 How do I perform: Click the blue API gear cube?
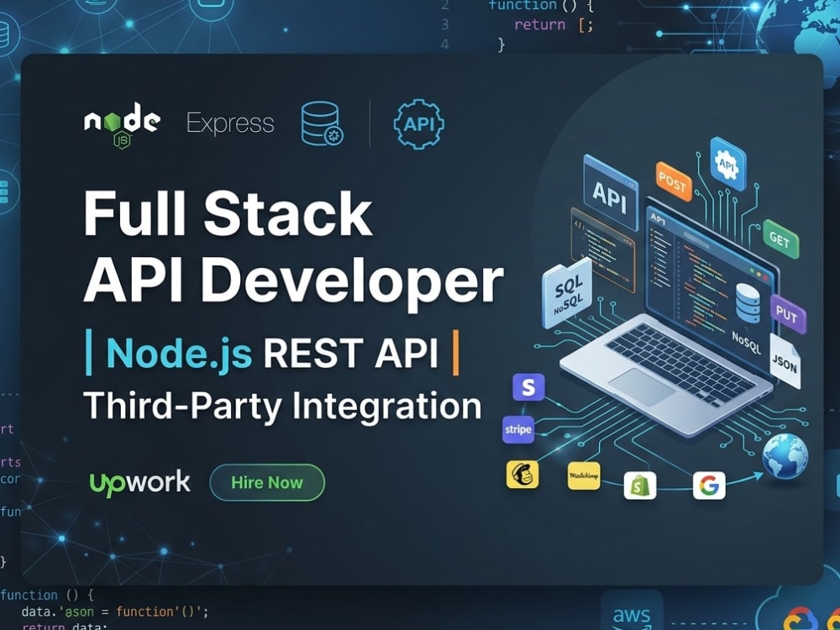[x=727, y=164]
